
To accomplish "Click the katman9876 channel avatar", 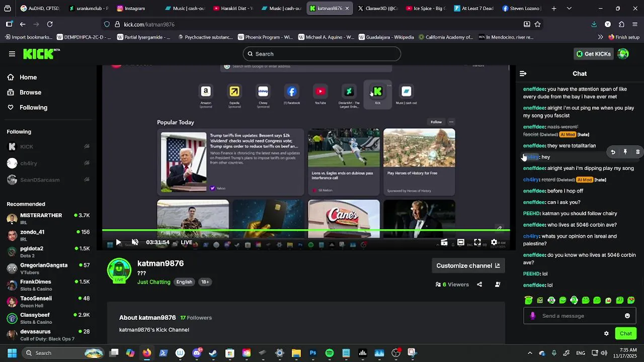I will click(119, 270).
